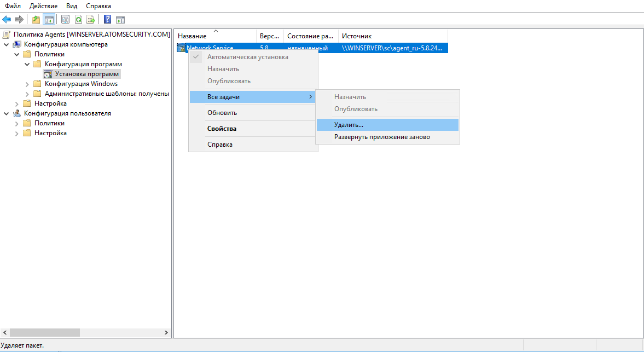
Task: Expand the Конфигурация Windows folder node
Action: (x=27, y=84)
